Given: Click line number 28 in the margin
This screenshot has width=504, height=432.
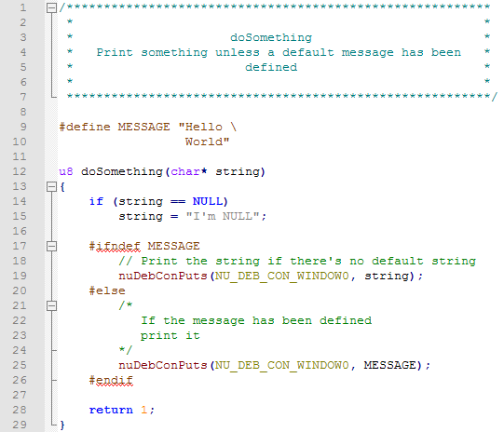Looking at the screenshot, I should (x=20, y=410).
